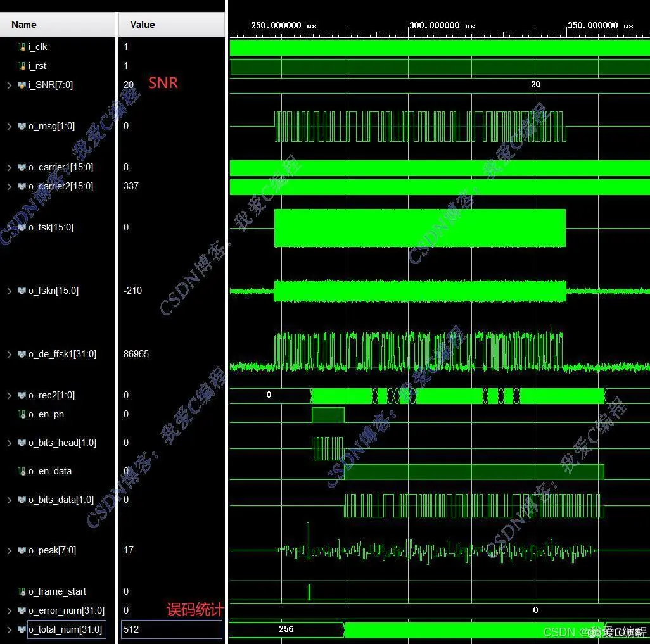Click the o_msg[1:0] bus icon
Viewport: 650px width, 644px height.
[22, 126]
